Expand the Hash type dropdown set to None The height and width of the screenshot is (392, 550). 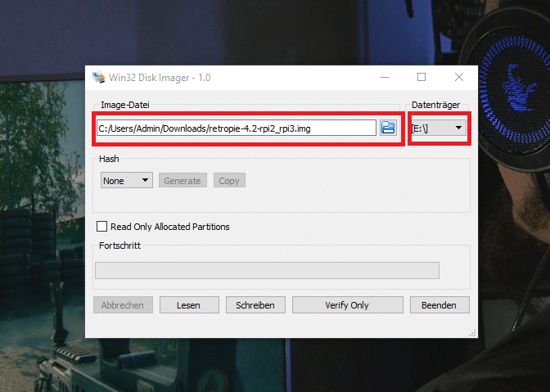[x=127, y=180]
